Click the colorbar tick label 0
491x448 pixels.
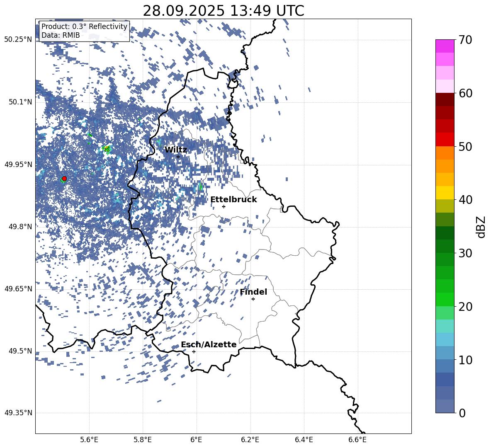tap(462, 413)
